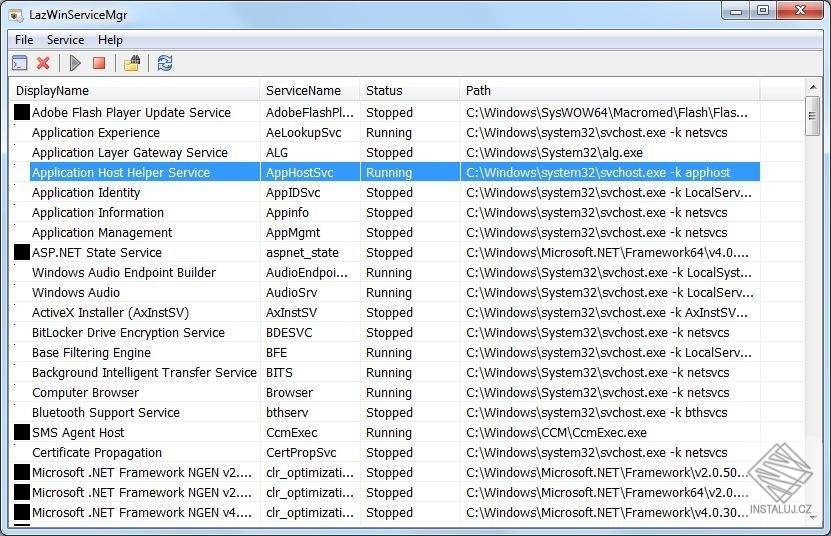Click the folder with binoculars icon
The width and height of the screenshot is (831, 536).
(x=132, y=63)
